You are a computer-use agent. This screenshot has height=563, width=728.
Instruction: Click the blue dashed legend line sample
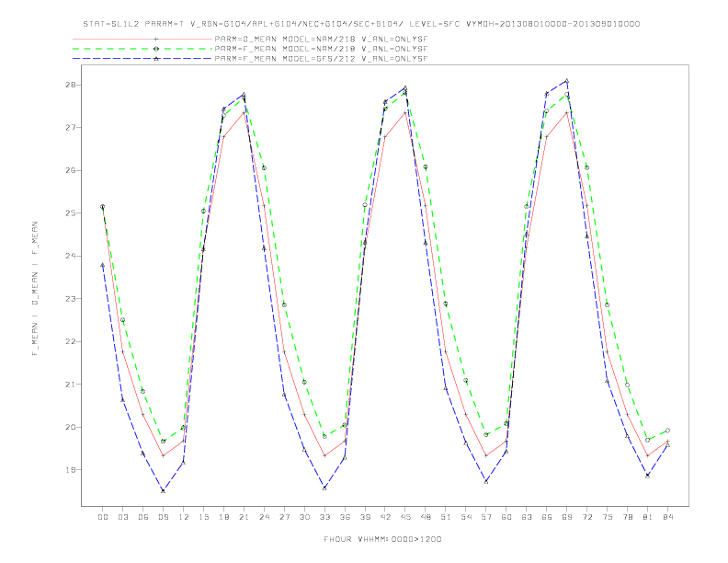(x=142, y=59)
